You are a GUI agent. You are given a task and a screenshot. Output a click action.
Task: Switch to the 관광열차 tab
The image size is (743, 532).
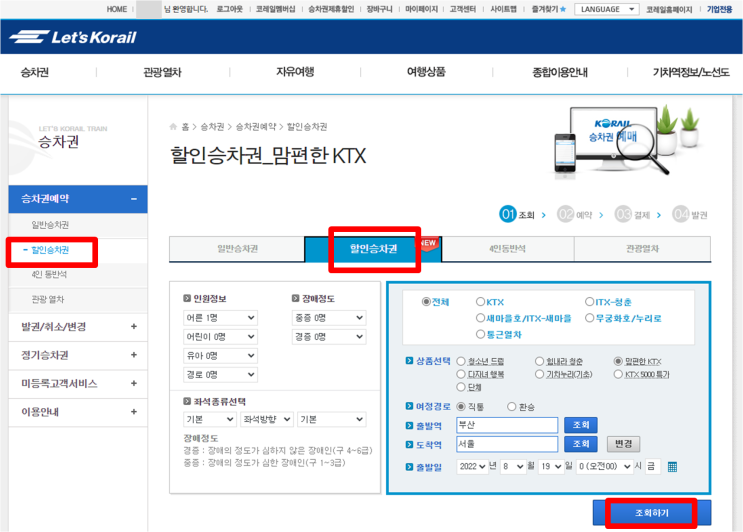643,249
